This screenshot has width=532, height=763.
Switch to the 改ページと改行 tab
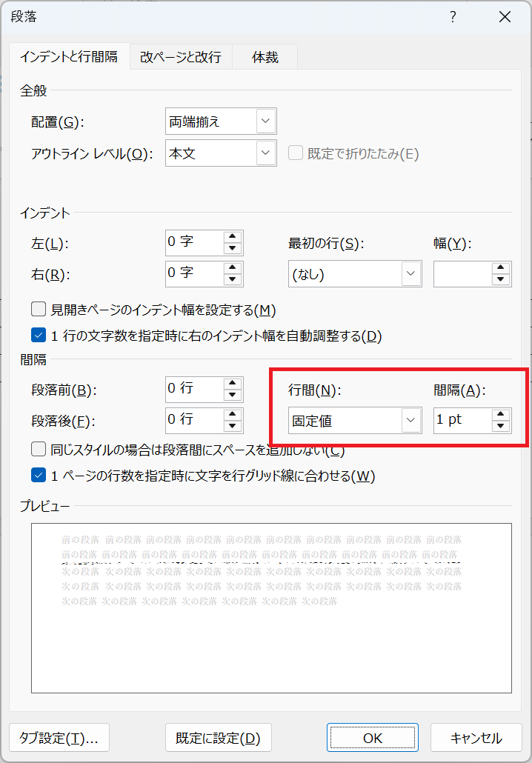[181, 57]
